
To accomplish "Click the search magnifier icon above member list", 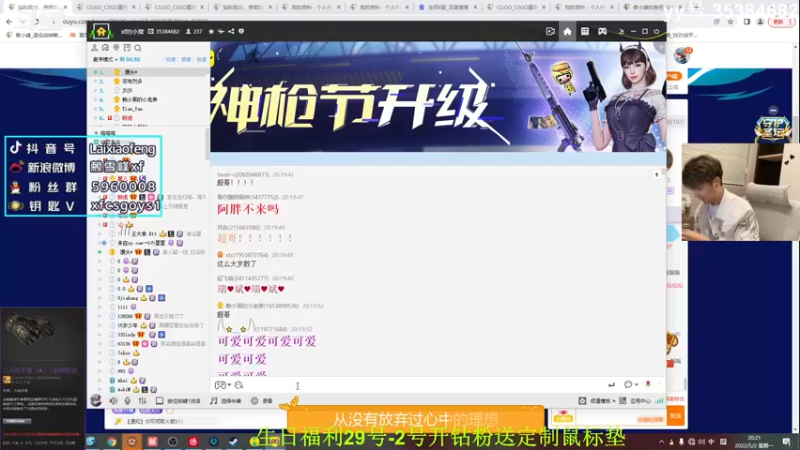I will (138, 48).
